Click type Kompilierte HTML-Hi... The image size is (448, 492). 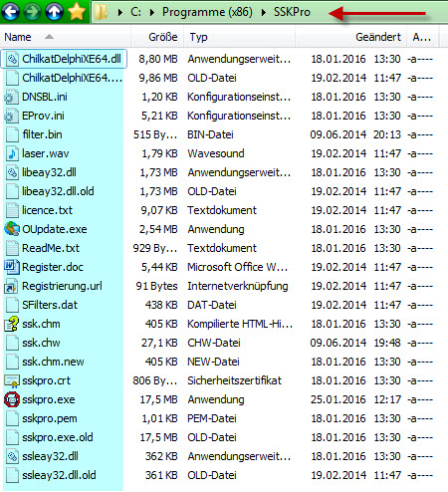click(240, 324)
